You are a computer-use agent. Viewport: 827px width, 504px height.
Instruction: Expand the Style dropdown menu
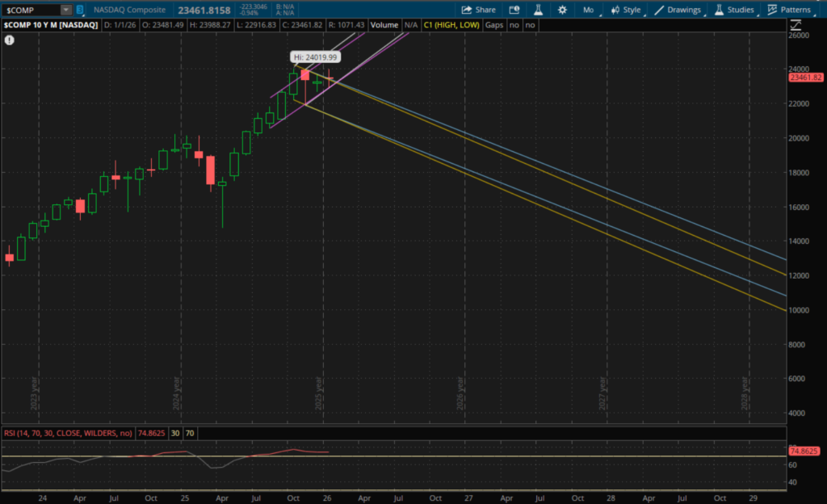coord(626,10)
